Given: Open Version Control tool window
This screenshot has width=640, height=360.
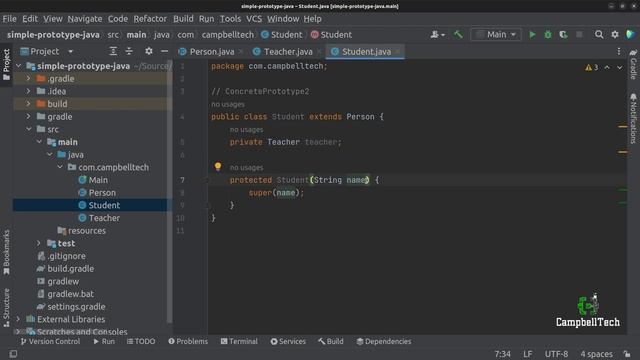Looking at the screenshot, I should [50, 341].
